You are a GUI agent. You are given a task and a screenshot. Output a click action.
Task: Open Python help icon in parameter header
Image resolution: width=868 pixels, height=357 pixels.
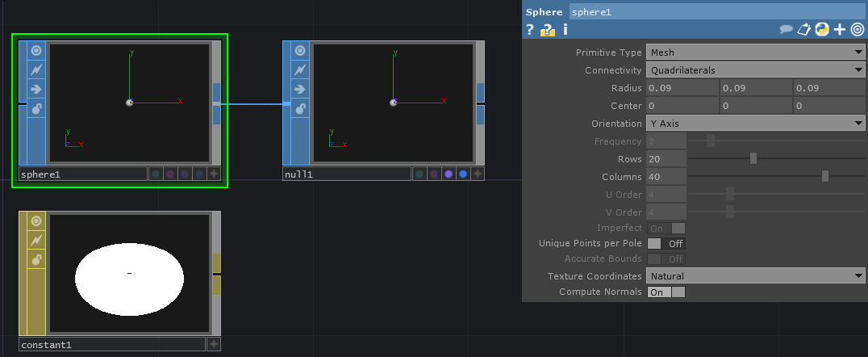coord(822,30)
